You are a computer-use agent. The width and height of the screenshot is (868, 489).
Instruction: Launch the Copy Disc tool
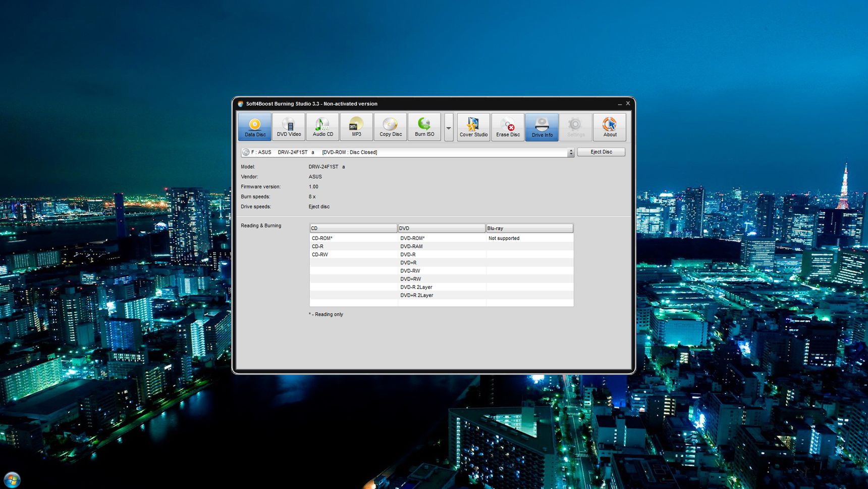click(x=391, y=127)
